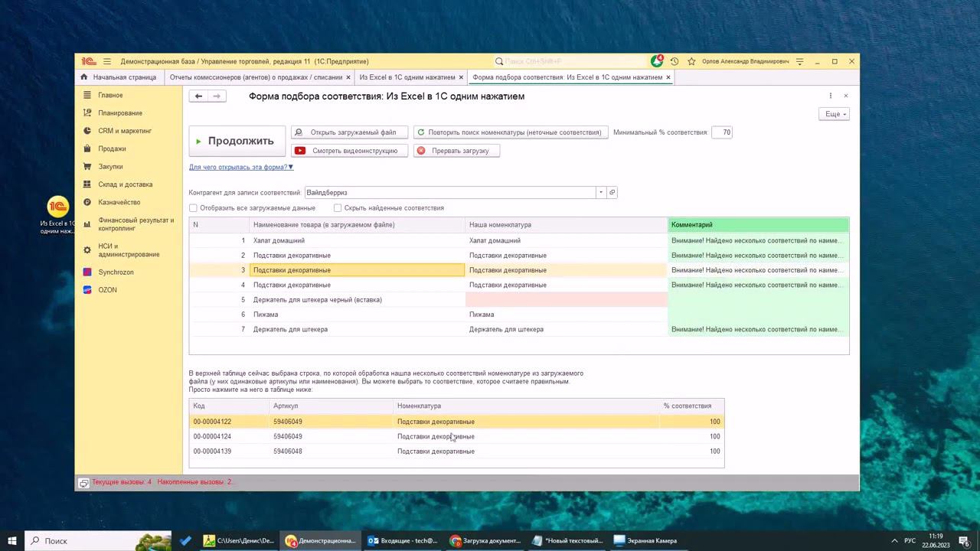Viewport: 980px width, 551px height.
Task: Expand 'Для чего открылась эта форма?' link
Action: (240, 167)
